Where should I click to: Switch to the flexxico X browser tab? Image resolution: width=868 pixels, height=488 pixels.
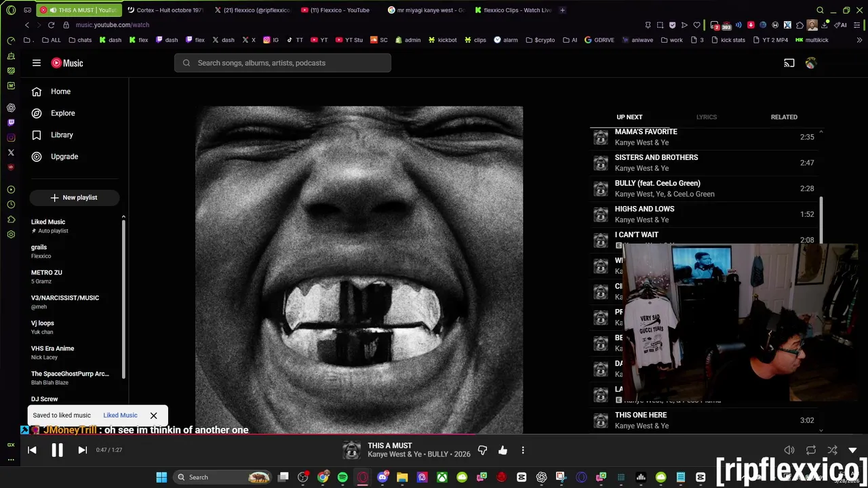tap(252, 10)
